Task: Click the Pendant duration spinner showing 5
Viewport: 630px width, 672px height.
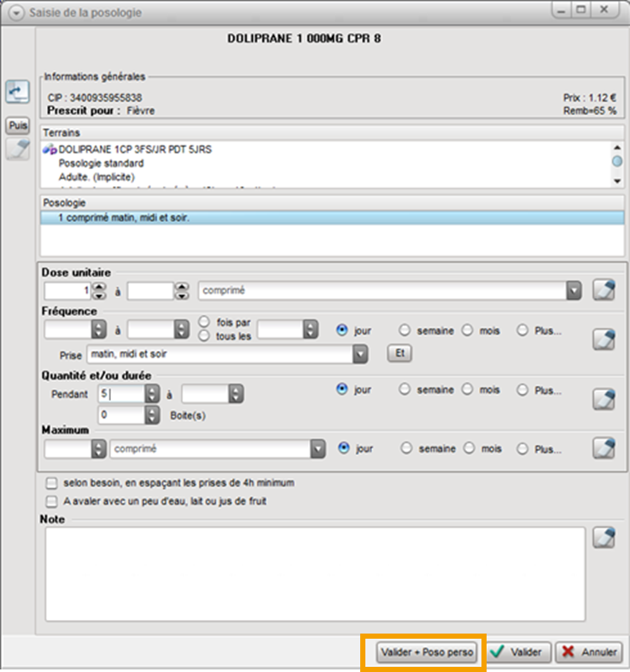Action: tap(152, 394)
